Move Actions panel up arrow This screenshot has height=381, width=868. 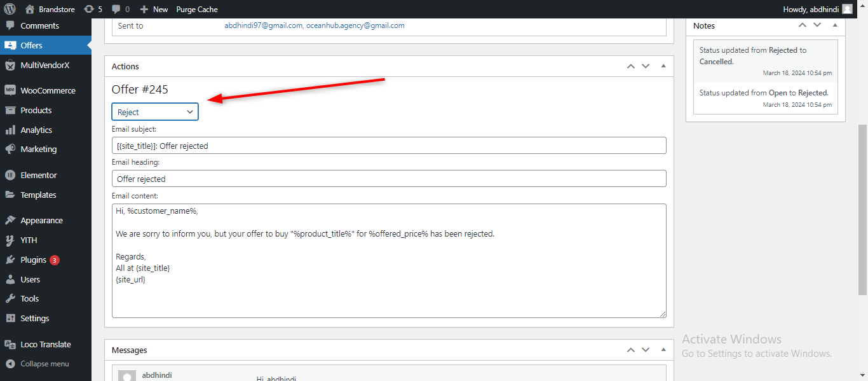click(630, 66)
